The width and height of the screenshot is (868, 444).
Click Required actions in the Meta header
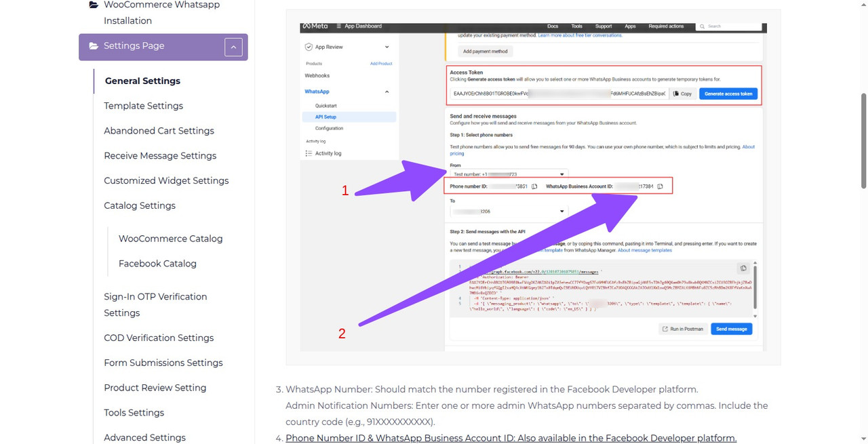(666, 26)
